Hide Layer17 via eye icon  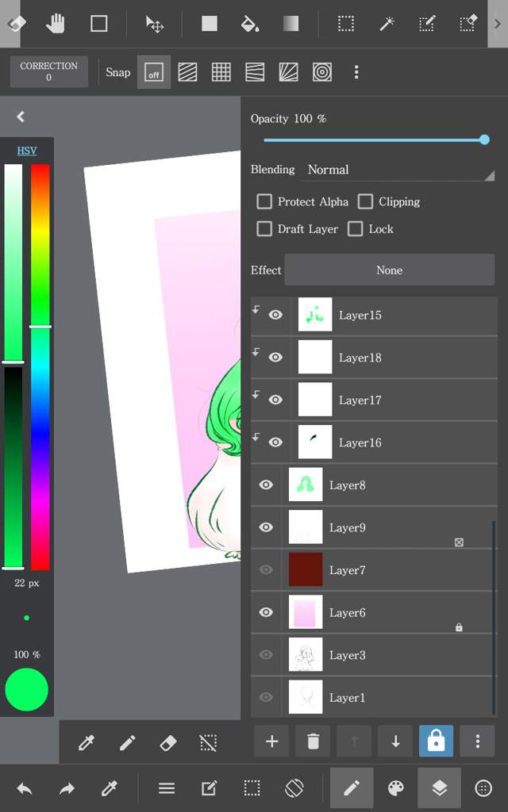(275, 400)
